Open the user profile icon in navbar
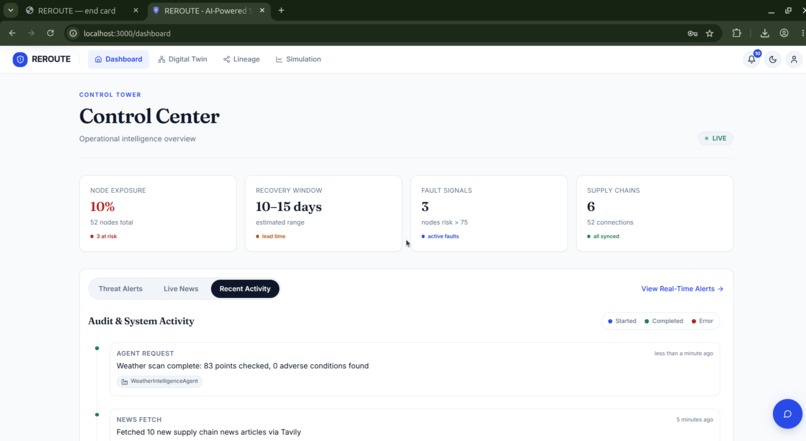This screenshot has height=441, width=806. (x=794, y=60)
